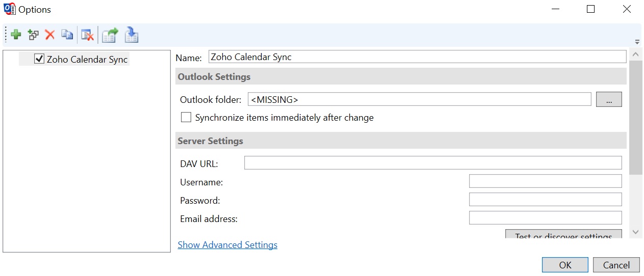The width and height of the screenshot is (644, 276).
Task: Enable Synchronize items immediately after change
Action: (186, 118)
